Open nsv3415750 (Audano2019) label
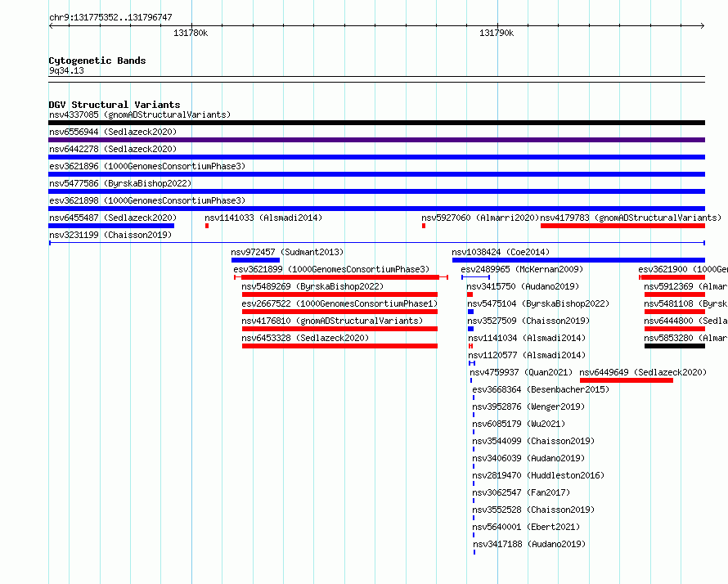Image resolution: width=728 pixels, height=584 pixels. tap(523, 286)
